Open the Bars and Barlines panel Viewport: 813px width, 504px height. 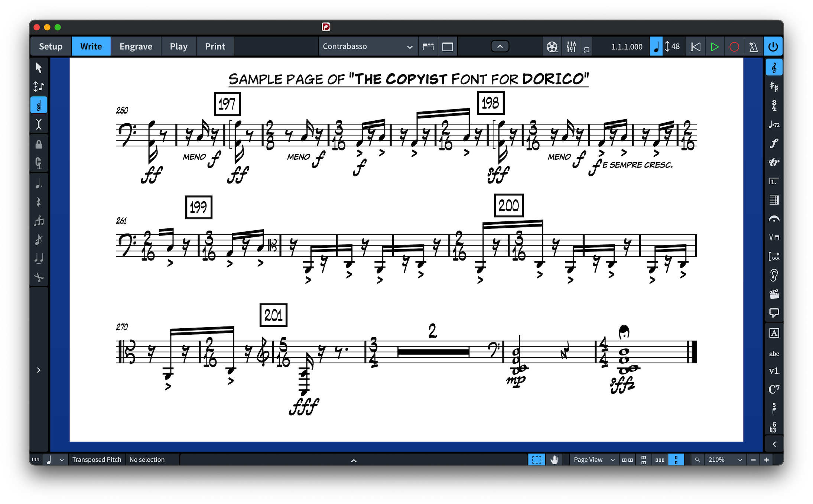pyautogui.click(x=774, y=200)
